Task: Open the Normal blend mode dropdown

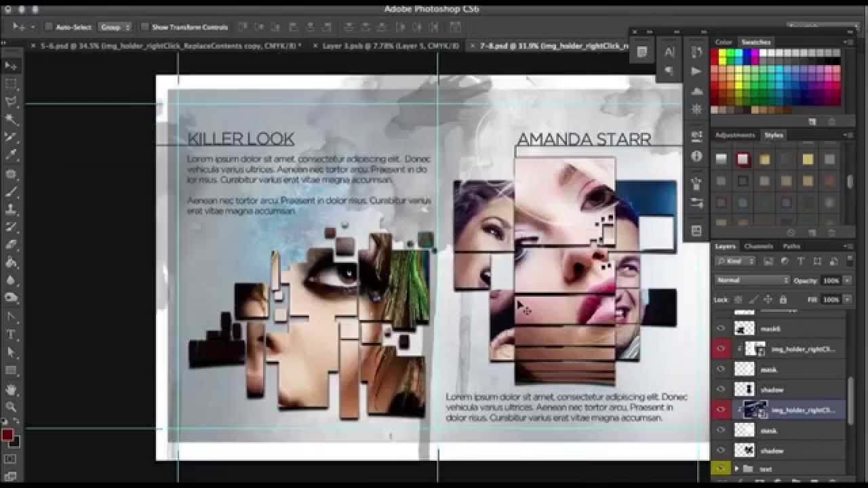Action: (x=752, y=281)
